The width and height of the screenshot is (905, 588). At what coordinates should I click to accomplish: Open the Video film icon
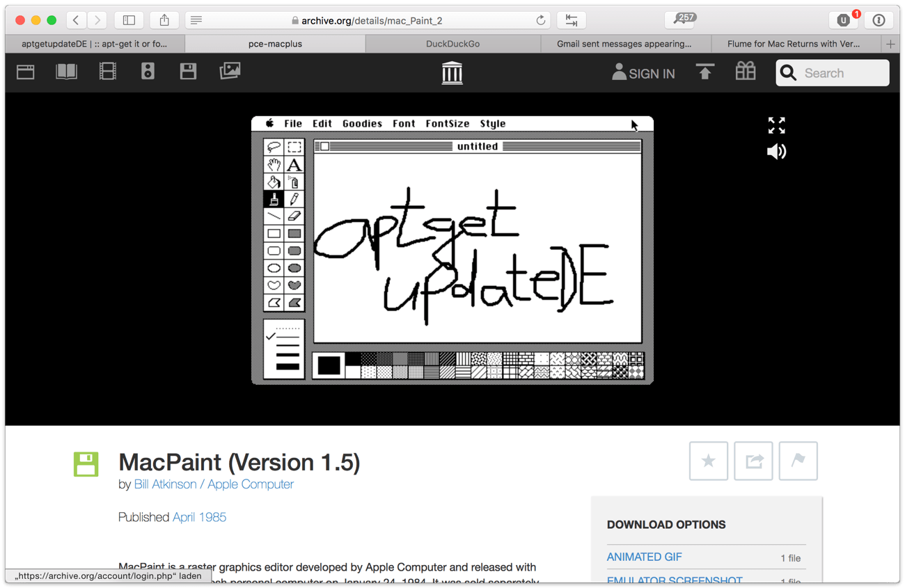[108, 72]
